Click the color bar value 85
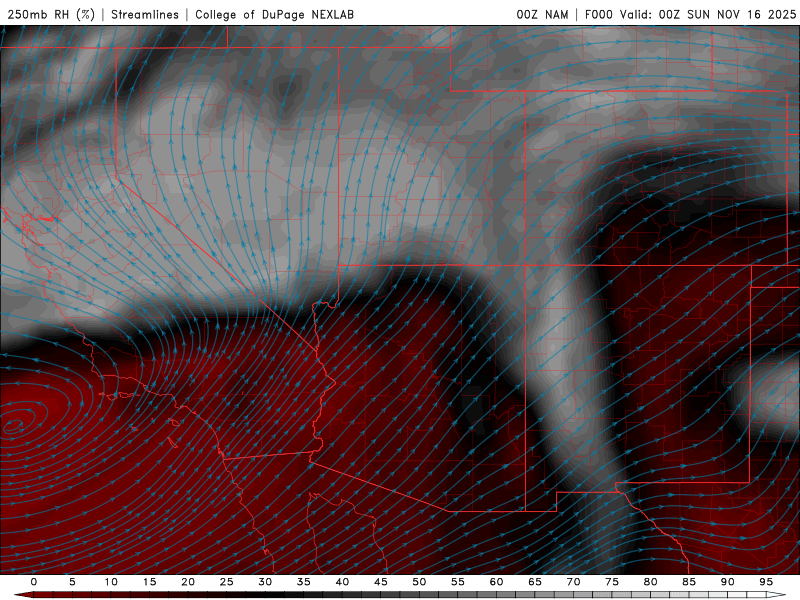800x600 pixels. (x=689, y=582)
